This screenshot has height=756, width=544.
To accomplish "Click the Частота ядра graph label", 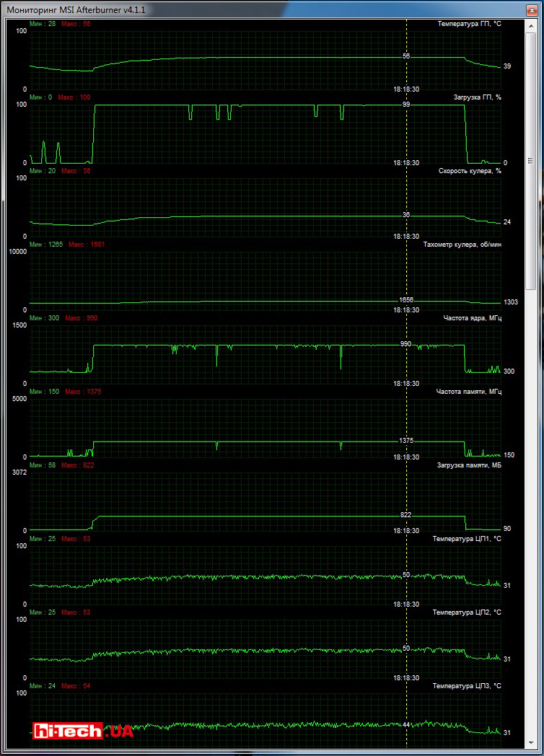I will (x=469, y=318).
